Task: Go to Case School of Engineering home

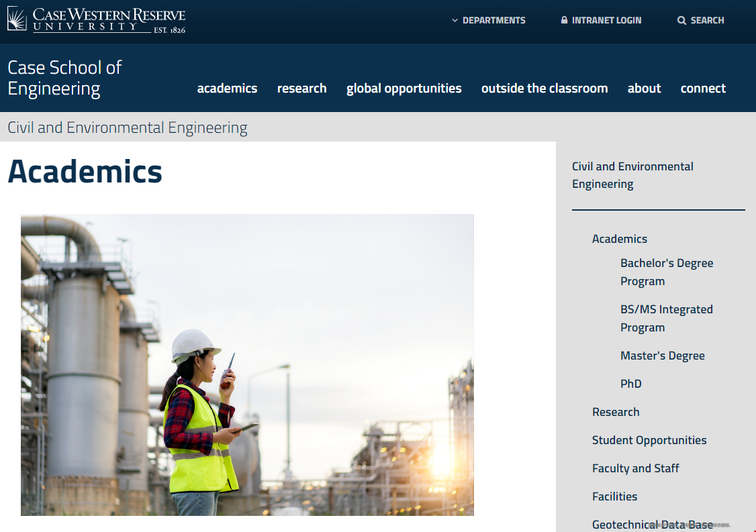Action: tap(64, 78)
